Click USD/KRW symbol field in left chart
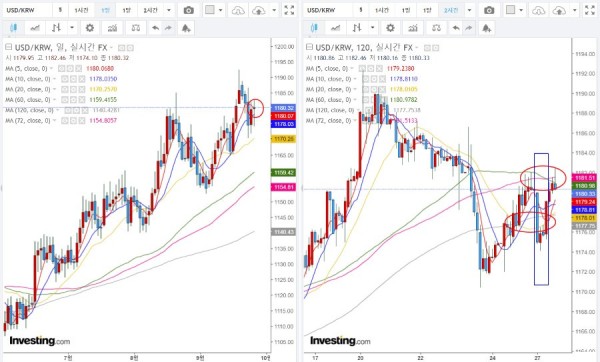 point(27,10)
